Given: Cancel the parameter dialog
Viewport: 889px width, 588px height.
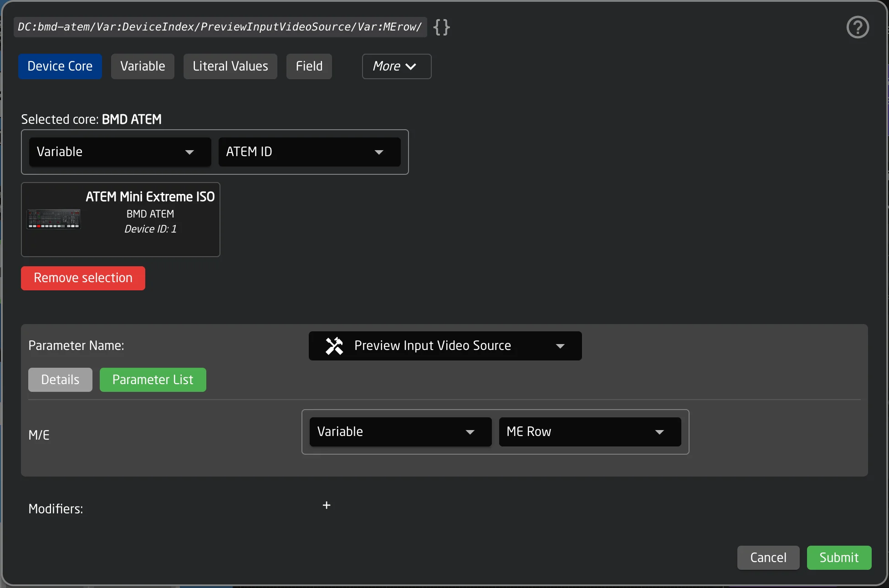Looking at the screenshot, I should coord(768,558).
